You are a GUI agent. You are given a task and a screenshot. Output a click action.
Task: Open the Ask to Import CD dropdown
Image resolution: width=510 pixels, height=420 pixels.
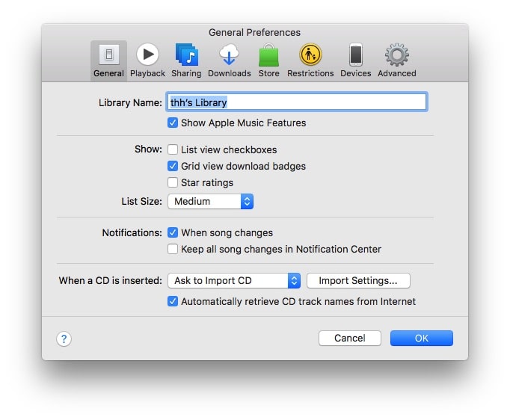233,281
